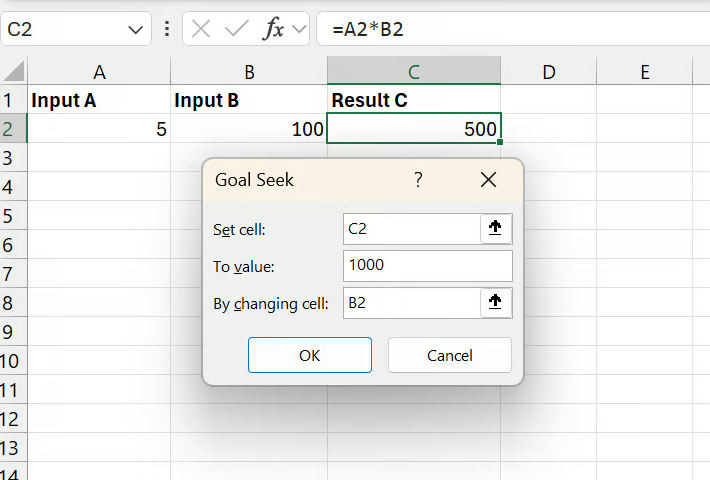The width and height of the screenshot is (710, 480).
Task: Open Goal Seek help question mark
Action: coord(418,180)
